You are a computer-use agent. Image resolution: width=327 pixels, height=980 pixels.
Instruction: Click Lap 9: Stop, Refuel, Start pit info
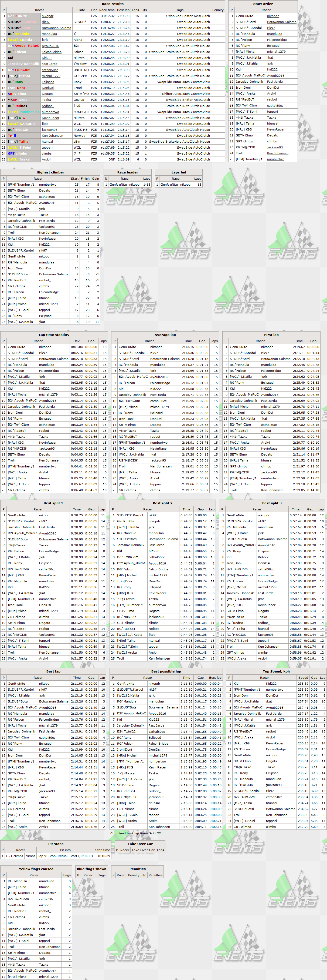click(65, 856)
